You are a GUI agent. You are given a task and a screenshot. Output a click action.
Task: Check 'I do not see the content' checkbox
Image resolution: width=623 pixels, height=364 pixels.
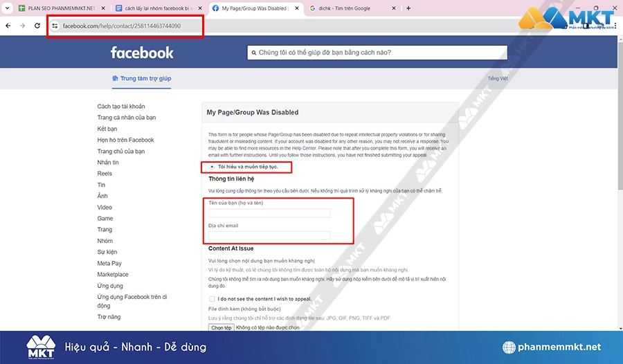click(x=212, y=299)
